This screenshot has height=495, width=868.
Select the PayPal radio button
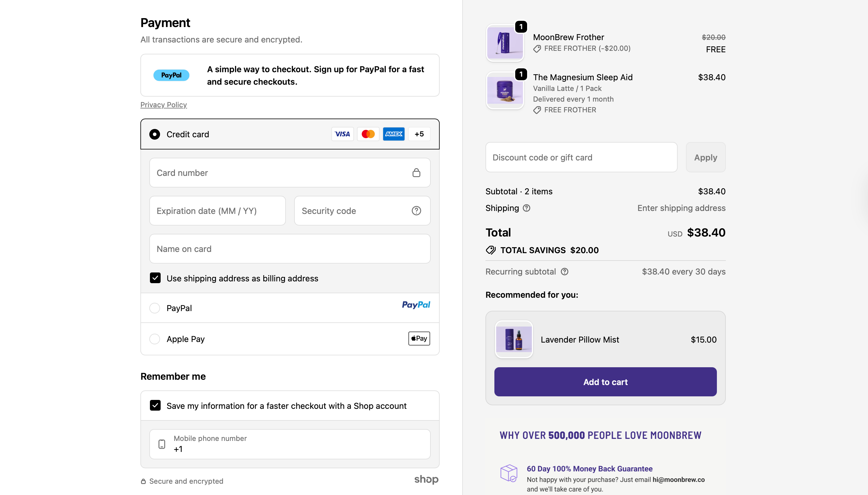[x=155, y=308]
